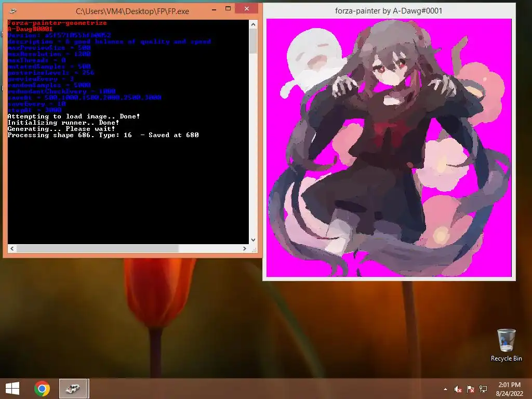
Task: Click the 'posterizeLevels = 256' line
Action: [x=51, y=73]
